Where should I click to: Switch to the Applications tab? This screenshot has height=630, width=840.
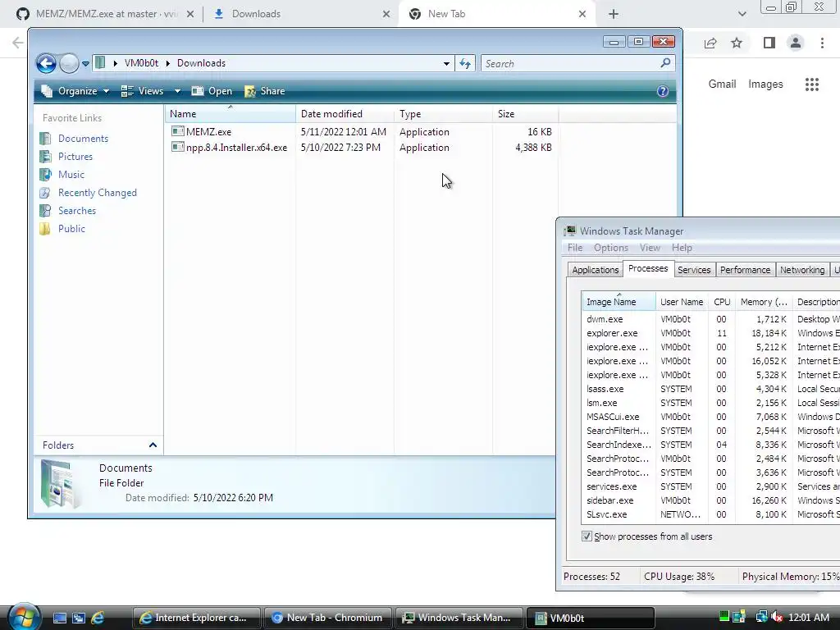[596, 270]
